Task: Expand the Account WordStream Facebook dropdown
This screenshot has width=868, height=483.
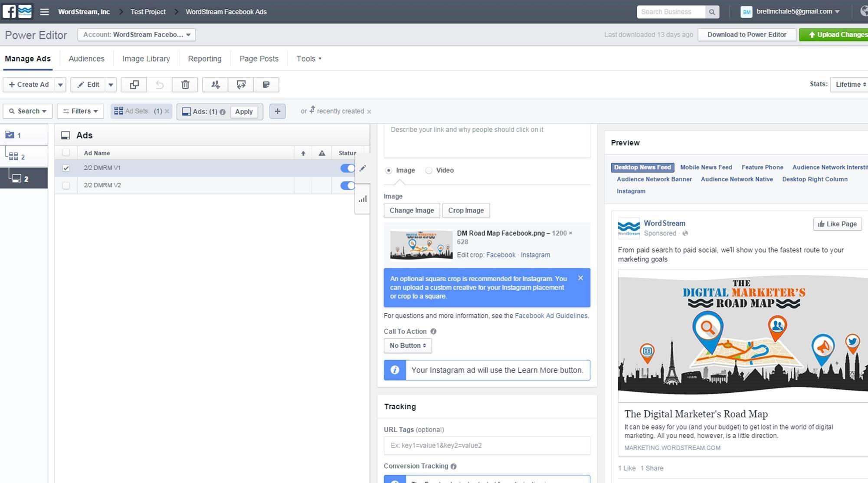Action: pyautogui.click(x=136, y=35)
